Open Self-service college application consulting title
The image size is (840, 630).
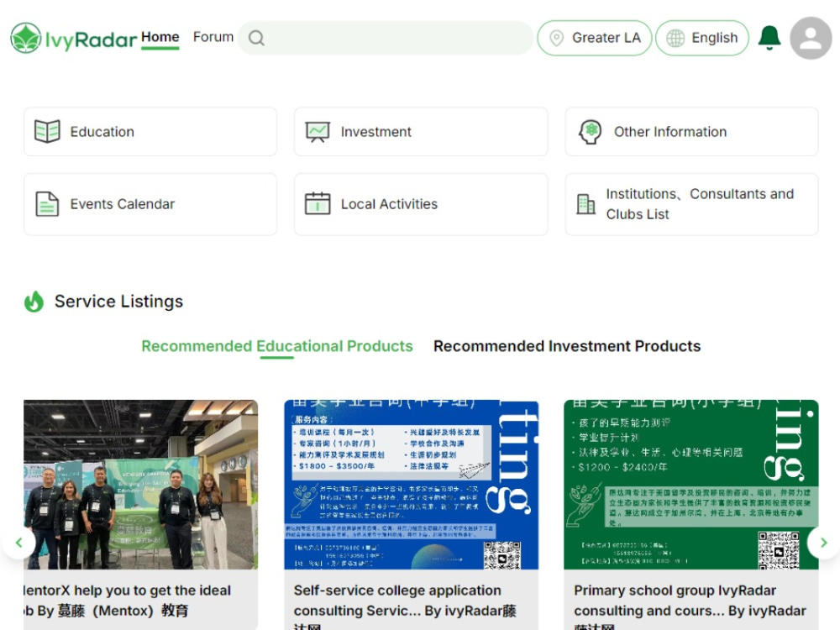tap(405, 606)
